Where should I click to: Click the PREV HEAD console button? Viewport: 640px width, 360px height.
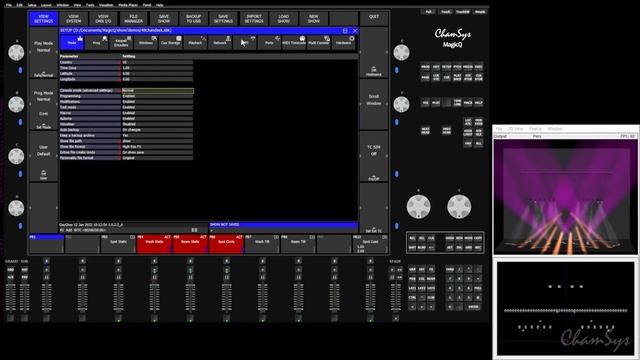447,130
